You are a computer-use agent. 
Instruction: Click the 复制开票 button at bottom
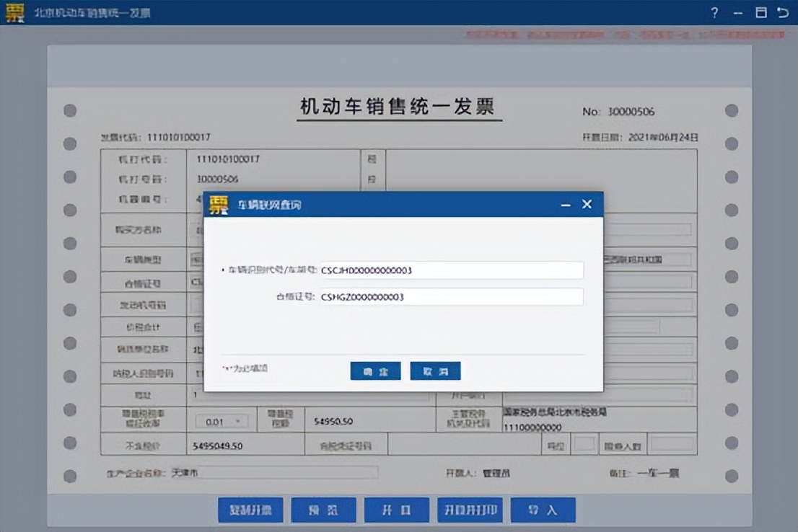(x=250, y=510)
